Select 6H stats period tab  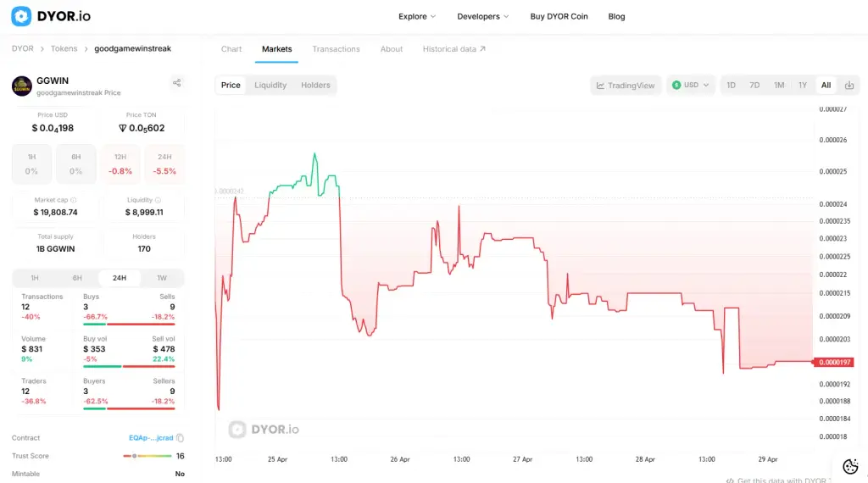click(x=77, y=278)
